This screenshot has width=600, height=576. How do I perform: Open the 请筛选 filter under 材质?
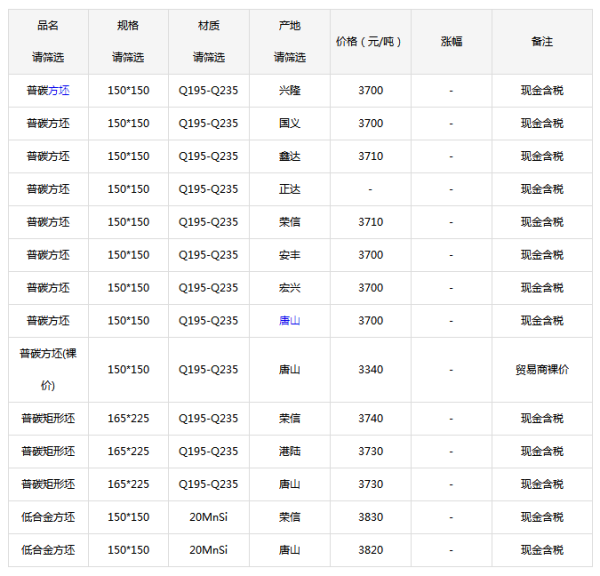(x=209, y=57)
